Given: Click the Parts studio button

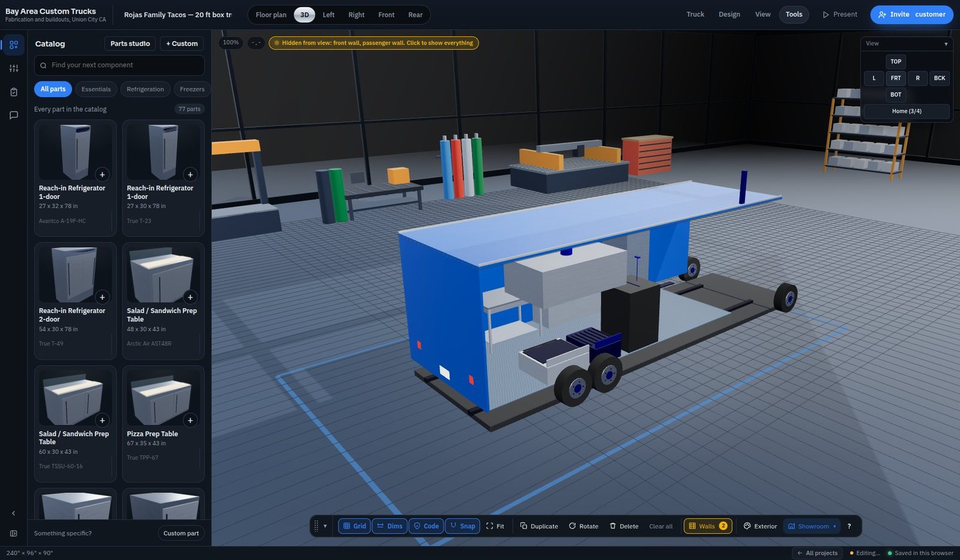Looking at the screenshot, I should (130, 44).
